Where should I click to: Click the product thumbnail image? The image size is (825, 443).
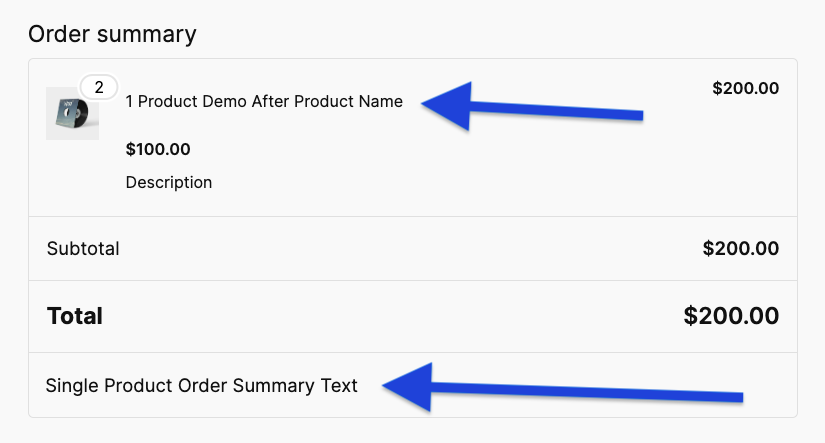click(x=72, y=113)
